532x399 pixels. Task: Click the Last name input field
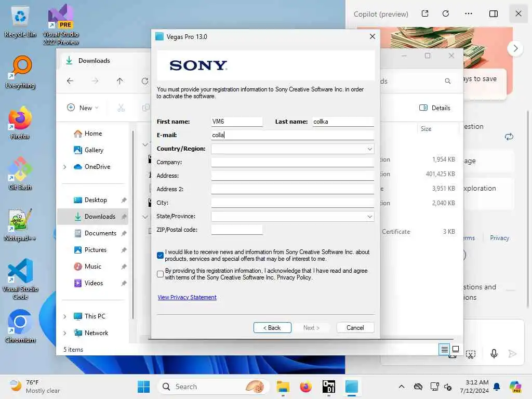[x=343, y=122]
